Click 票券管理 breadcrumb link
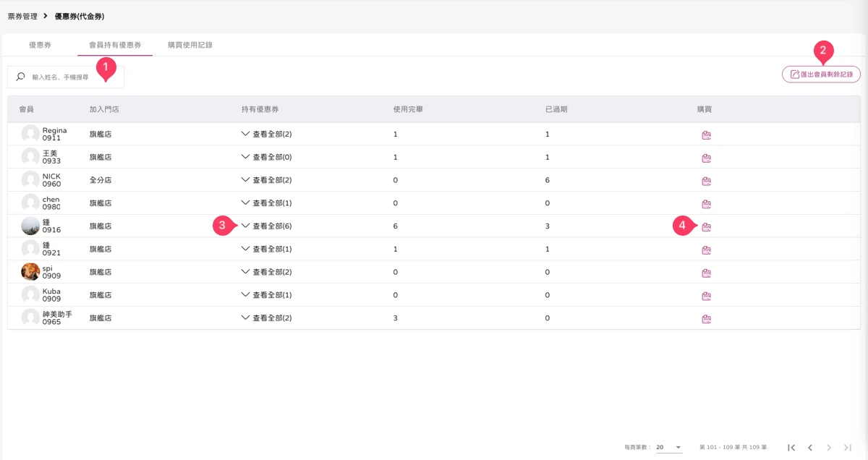Image resolution: width=868 pixels, height=460 pixels. (x=22, y=16)
